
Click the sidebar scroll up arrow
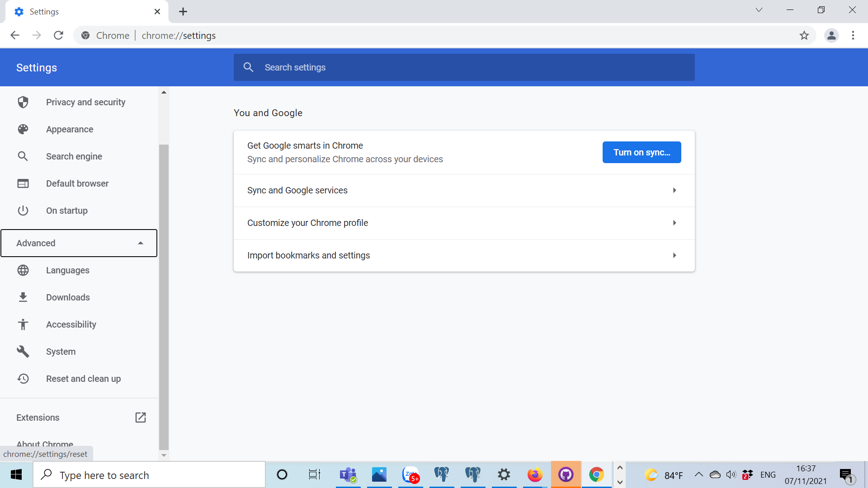pos(164,92)
